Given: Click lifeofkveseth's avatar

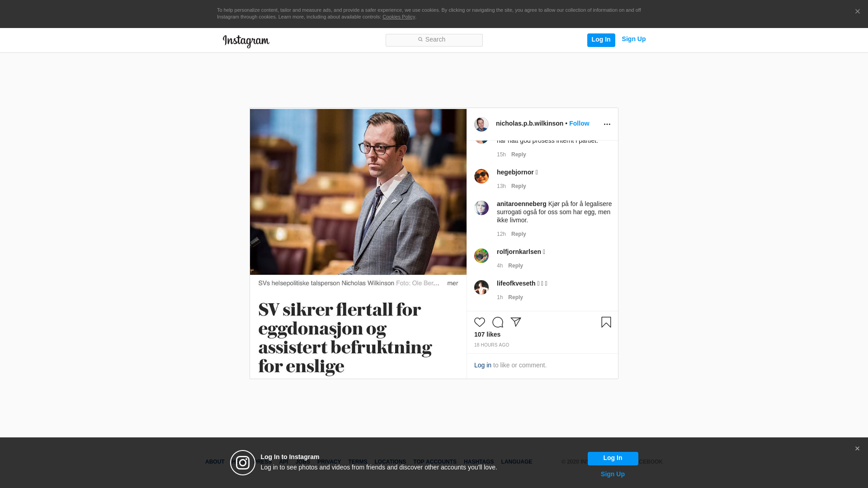Looking at the screenshot, I should click(481, 287).
